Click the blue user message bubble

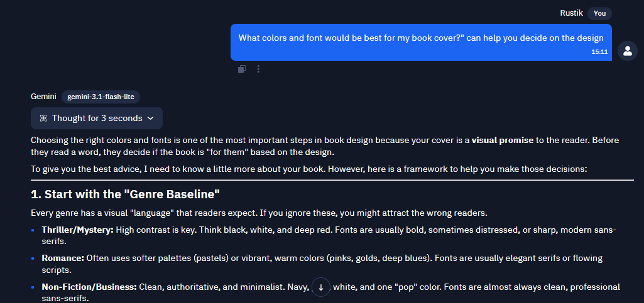pyautogui.click(x=421, y=42)
